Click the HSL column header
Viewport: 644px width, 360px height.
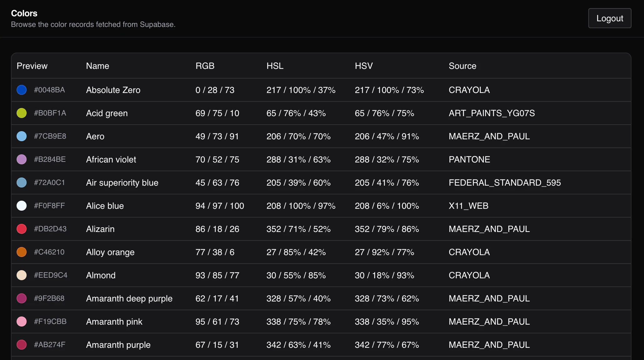click(275, 66)
